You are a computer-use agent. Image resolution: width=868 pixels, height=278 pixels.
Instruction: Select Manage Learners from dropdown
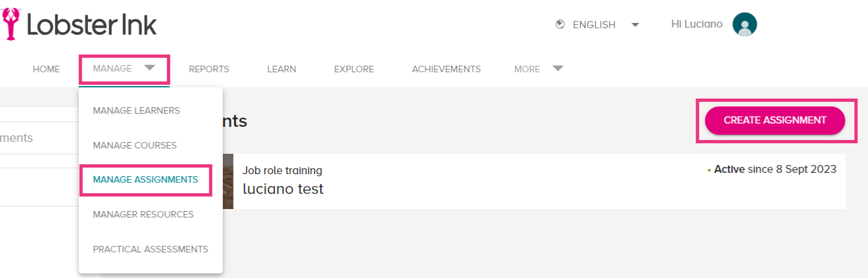pos(136,110)
